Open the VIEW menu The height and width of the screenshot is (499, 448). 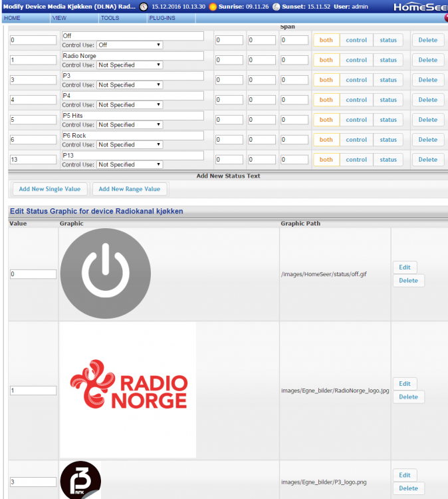[59, 18]
